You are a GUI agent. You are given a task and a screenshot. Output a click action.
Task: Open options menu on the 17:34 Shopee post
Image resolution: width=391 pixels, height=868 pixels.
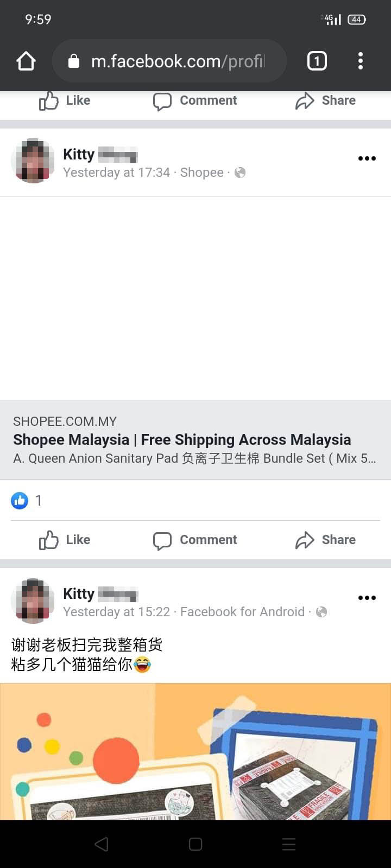(367, 158)
